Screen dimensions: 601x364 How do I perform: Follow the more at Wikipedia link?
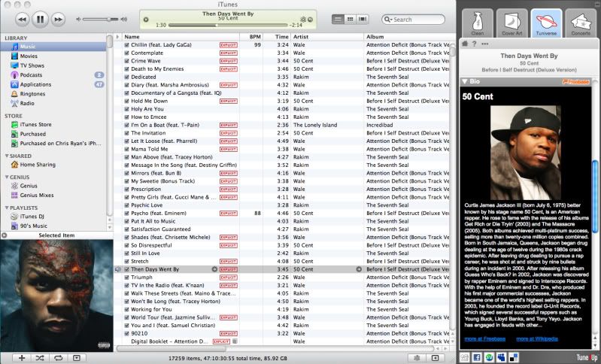tap(537, 338)
